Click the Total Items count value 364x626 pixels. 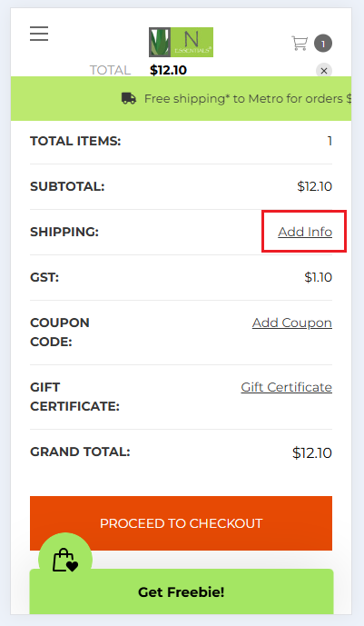pos(330,141)
